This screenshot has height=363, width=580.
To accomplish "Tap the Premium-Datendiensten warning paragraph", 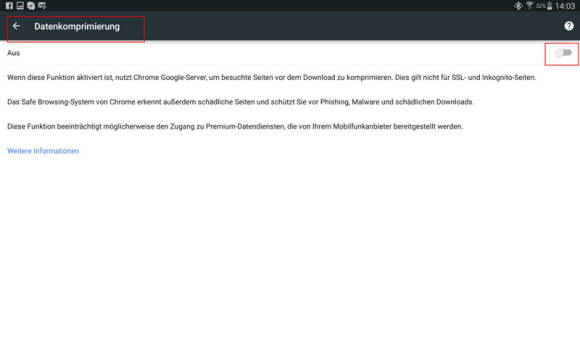I will [235, 126].
